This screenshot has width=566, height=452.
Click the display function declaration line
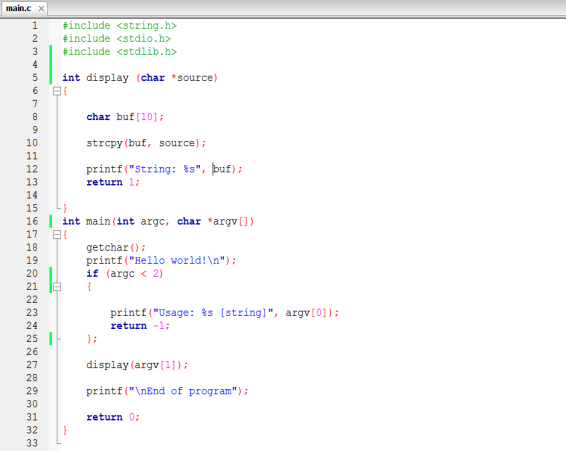pos(140,78)
